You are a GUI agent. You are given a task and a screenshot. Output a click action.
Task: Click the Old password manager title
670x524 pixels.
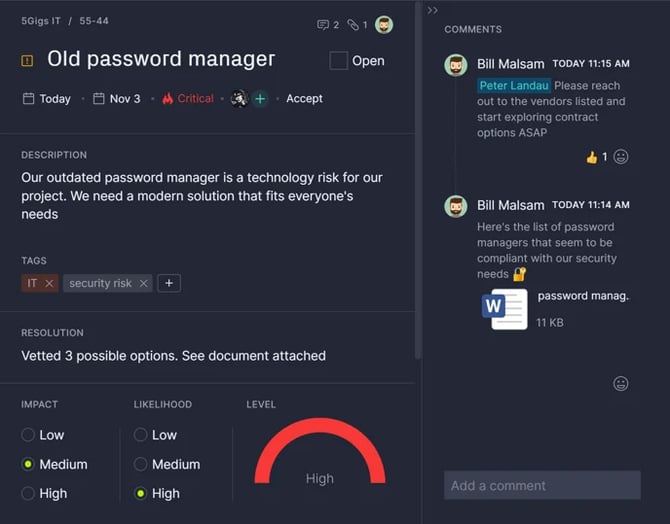(161, 59)
